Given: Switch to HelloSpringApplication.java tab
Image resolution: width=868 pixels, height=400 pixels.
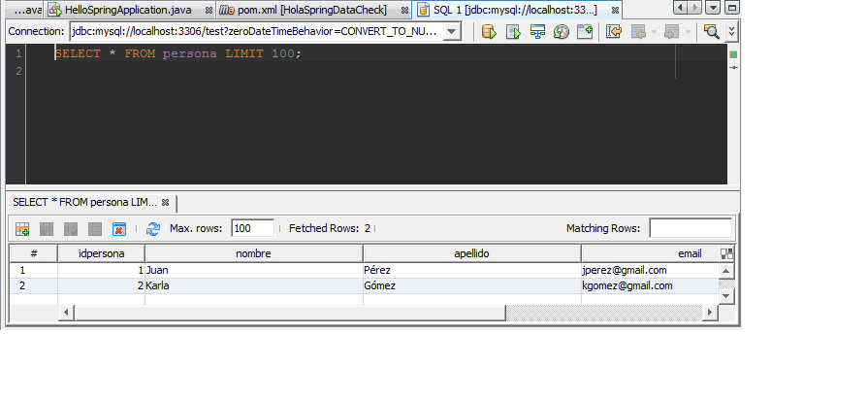Looking at the screenshot, I should point(128,10).
